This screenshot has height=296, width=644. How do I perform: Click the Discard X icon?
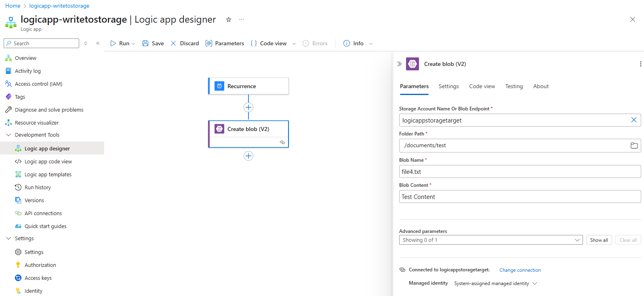pyautogui.click(x=173, y=43)
